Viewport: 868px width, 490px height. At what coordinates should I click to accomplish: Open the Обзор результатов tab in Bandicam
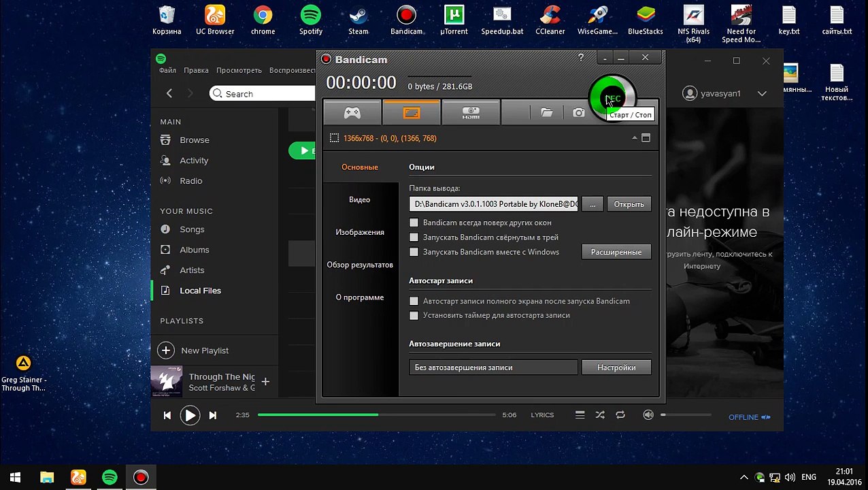point(360,265)
